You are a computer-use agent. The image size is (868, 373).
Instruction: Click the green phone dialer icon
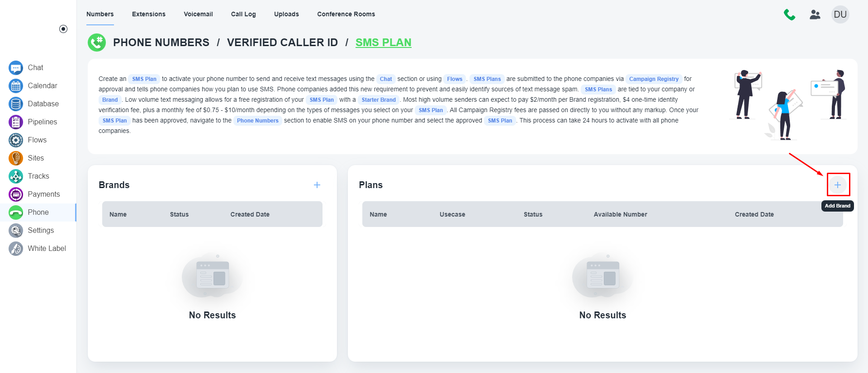pyautogui.click(x=789, y=14)
